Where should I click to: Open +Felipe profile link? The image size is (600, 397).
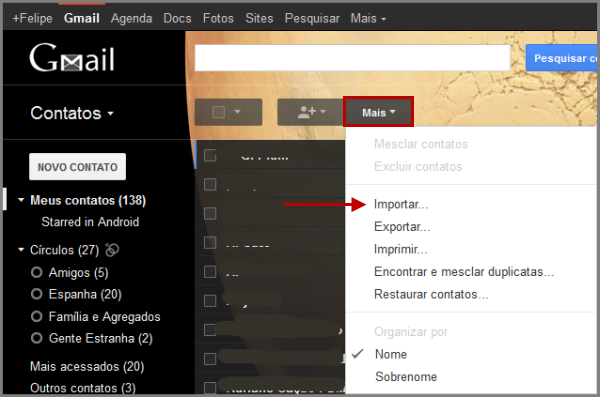33,18
